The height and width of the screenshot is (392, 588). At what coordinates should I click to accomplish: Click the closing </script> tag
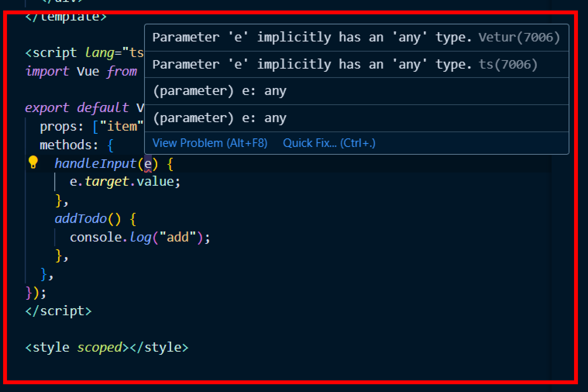pos(58,311)
